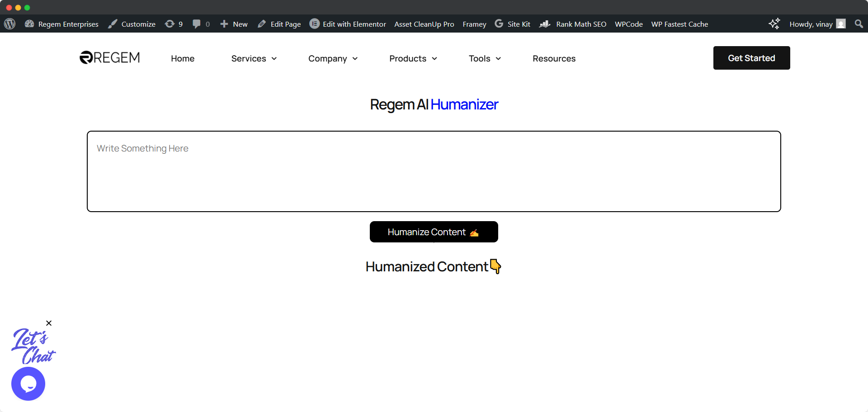868x412 pixels.
Task: Open the comments bubble icon
Action: 196,24
